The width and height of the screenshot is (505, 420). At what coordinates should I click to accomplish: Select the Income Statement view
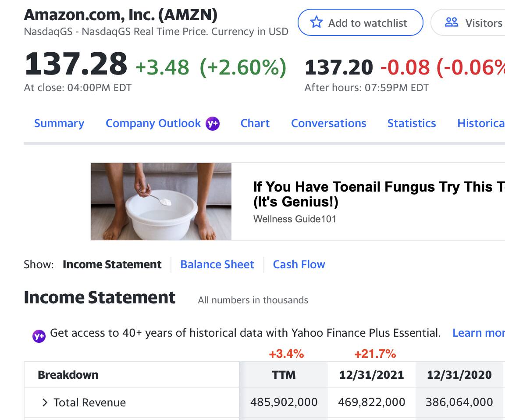pos(112,264)
